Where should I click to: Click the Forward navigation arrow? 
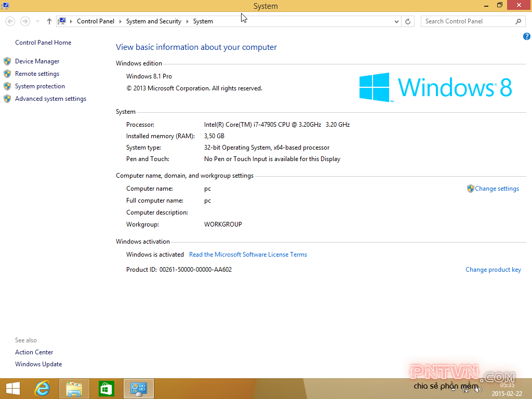pos(25,21)
